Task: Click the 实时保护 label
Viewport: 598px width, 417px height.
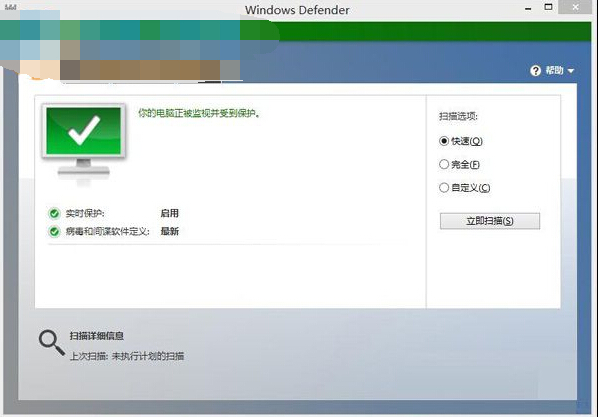Action: [x=85, y=213]
